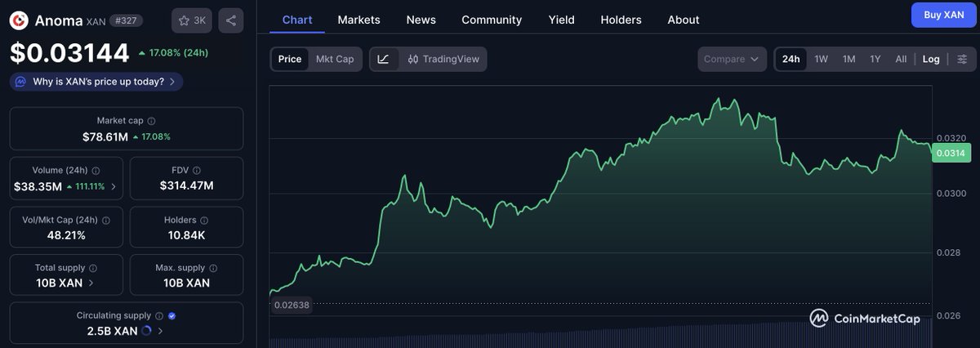Open Circulating supply info icon

click(158, 315)
